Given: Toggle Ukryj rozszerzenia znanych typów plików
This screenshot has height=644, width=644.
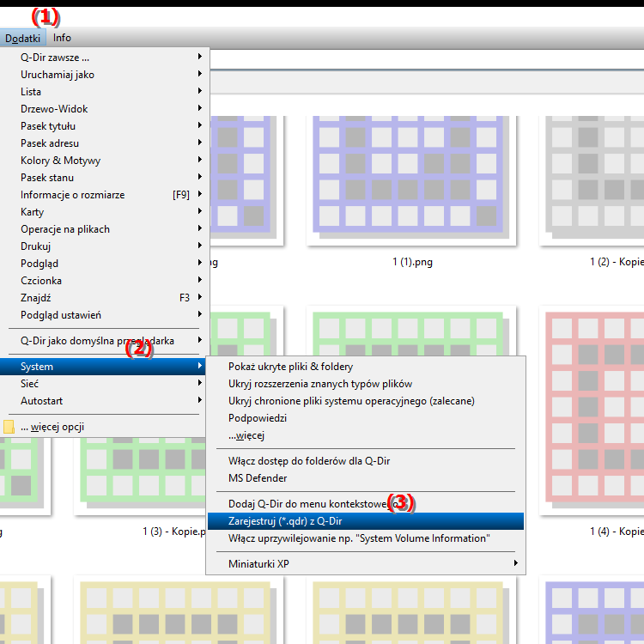Looking at the screenshot, I should (366, 384).
